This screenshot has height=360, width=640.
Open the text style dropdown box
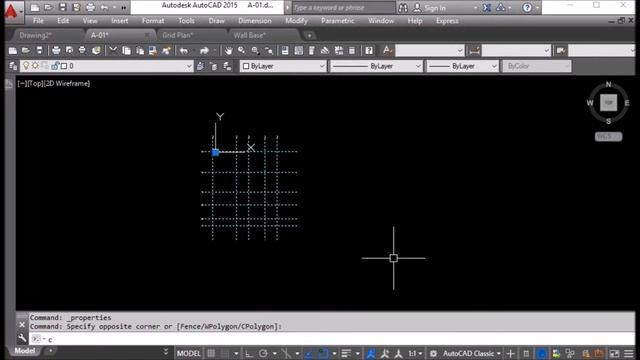tap(430, 51)
